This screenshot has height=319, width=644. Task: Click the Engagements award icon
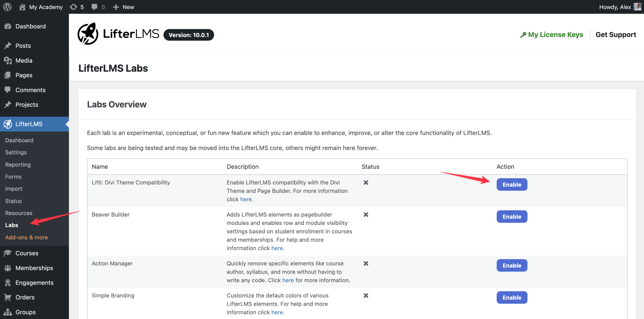(8, 283)
